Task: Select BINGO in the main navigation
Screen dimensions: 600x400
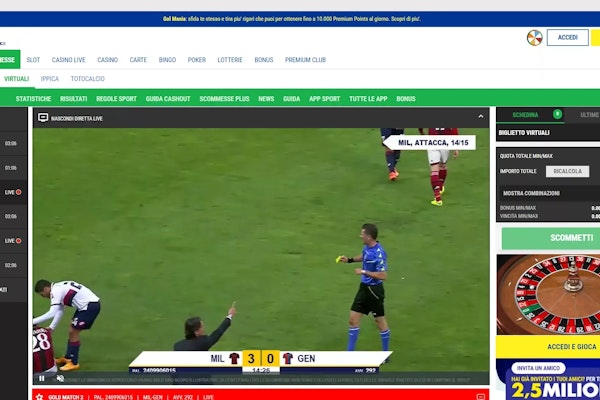Action: click(167, 60)
